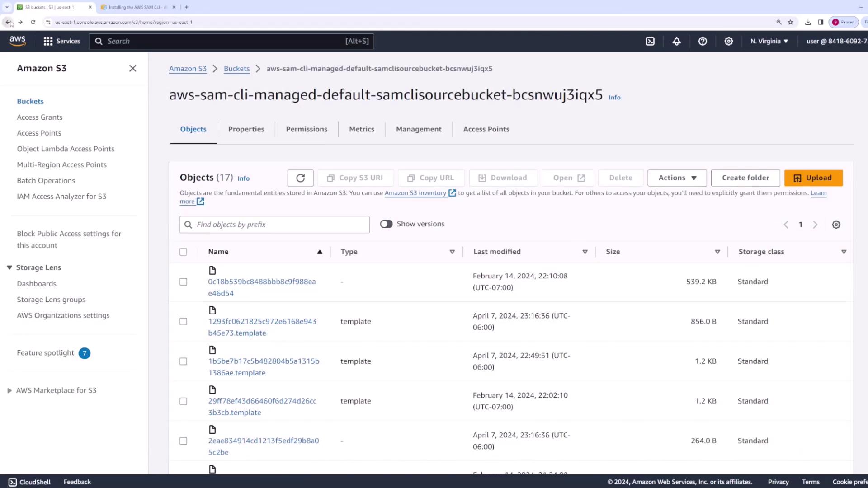
Task: Follow the Buckets breadcrumb link
Action: point(236,69)
